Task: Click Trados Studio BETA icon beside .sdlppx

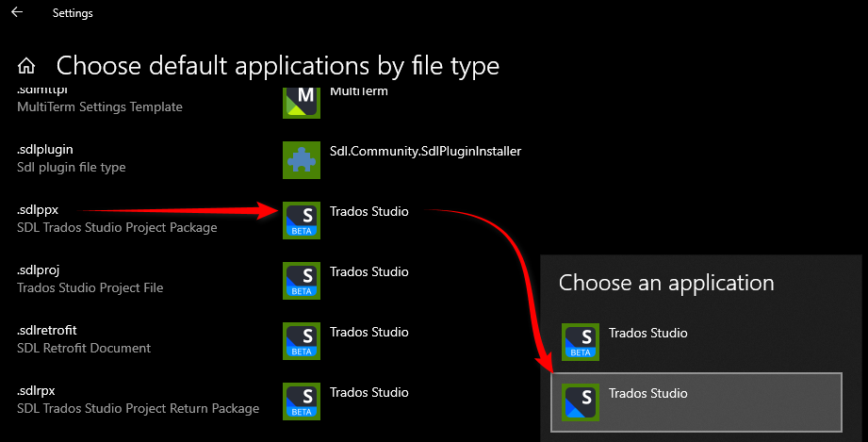Action: click(302, 221)
